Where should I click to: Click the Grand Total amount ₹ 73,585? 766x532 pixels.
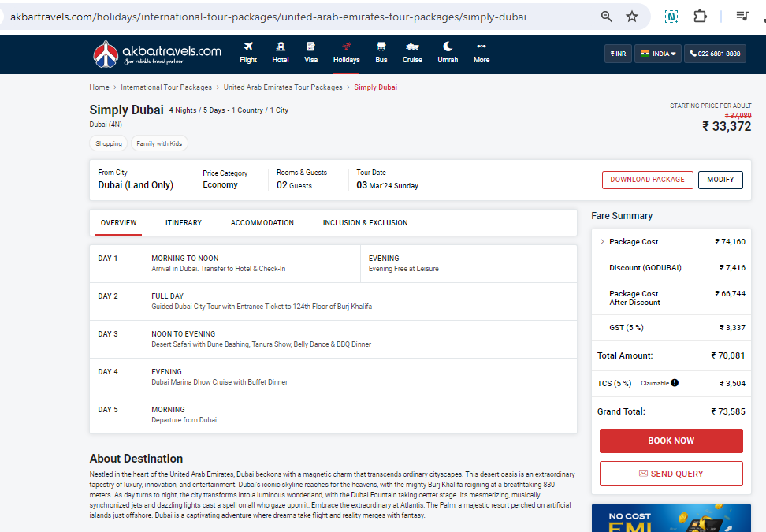[x=728, y=412]
